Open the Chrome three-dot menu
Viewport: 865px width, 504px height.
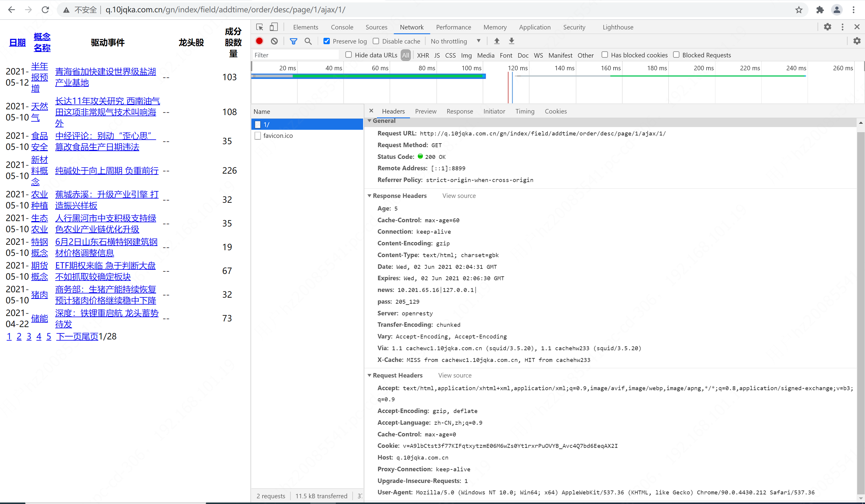853,10
